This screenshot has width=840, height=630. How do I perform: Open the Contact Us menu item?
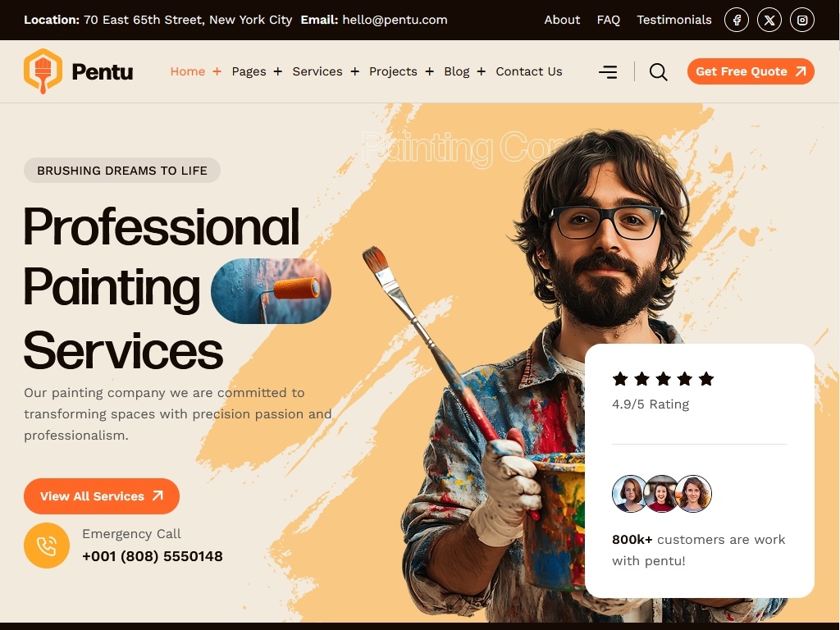coord(529,71)
